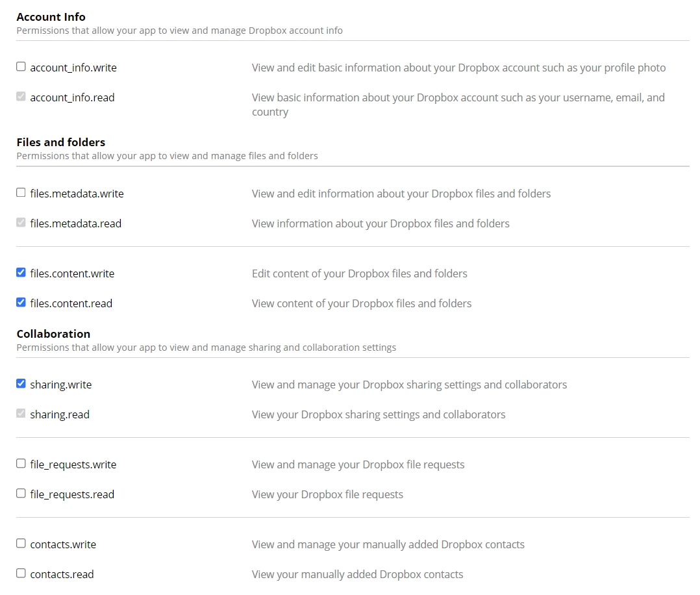Click the files.content.write label
The width and height of the screenshot is (700, 595).
pyautogui.click(x=72, y=273)
